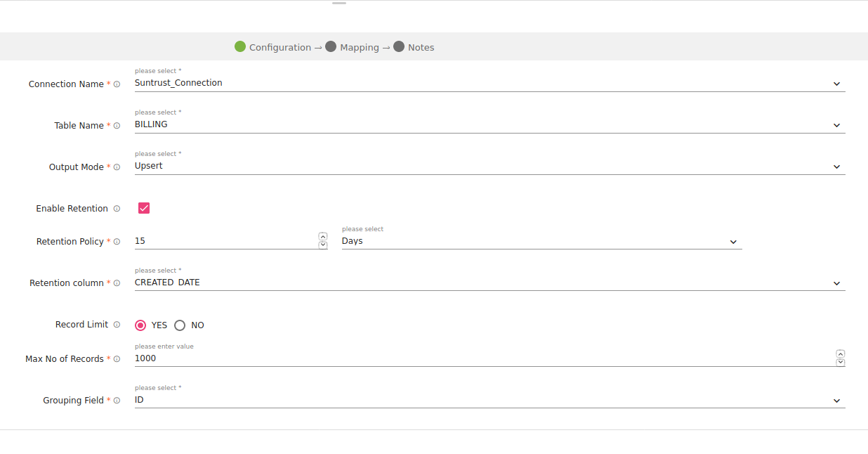Select NO for Record Limit
868x454 pixels.
click(x=180, y=325)
